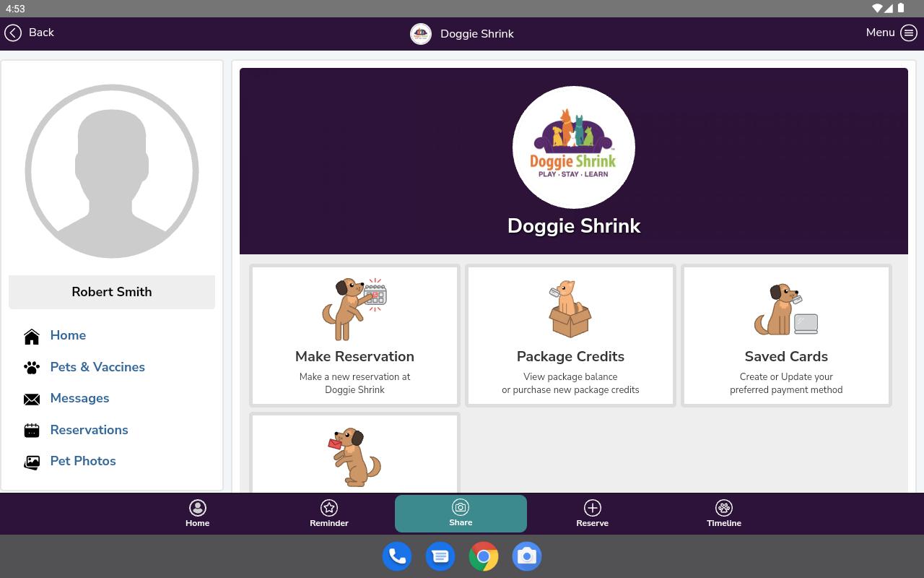Image resolution: width=924 pixels, height=578 pixels.
Task: Launch Chrome from the dock
Action: [484, 556]
